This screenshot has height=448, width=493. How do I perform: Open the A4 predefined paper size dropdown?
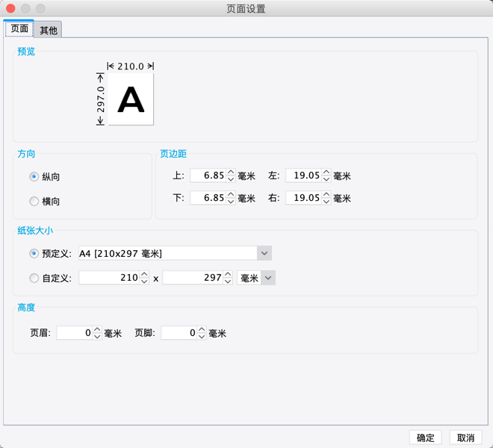coord(175,253)
